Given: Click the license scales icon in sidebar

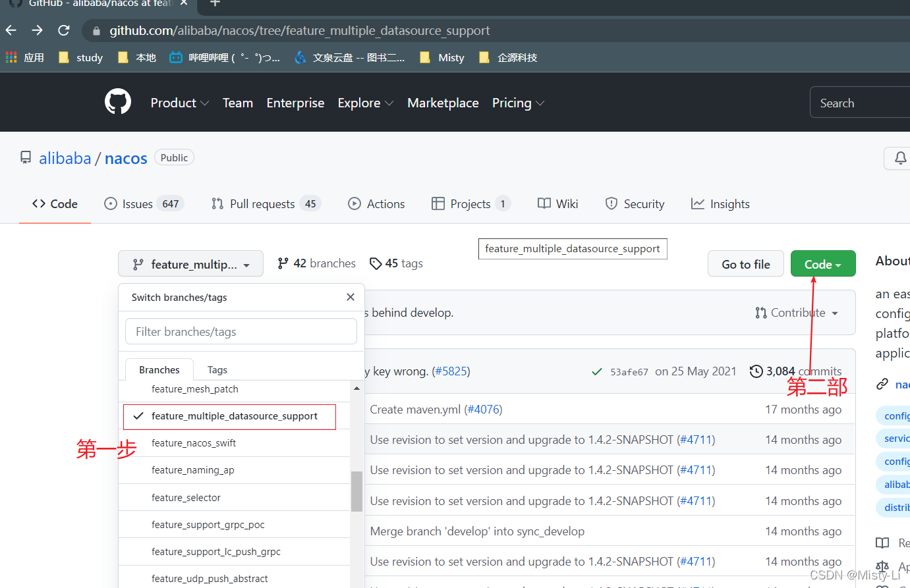Looking at the screenshot, I should tap(882, 566).
